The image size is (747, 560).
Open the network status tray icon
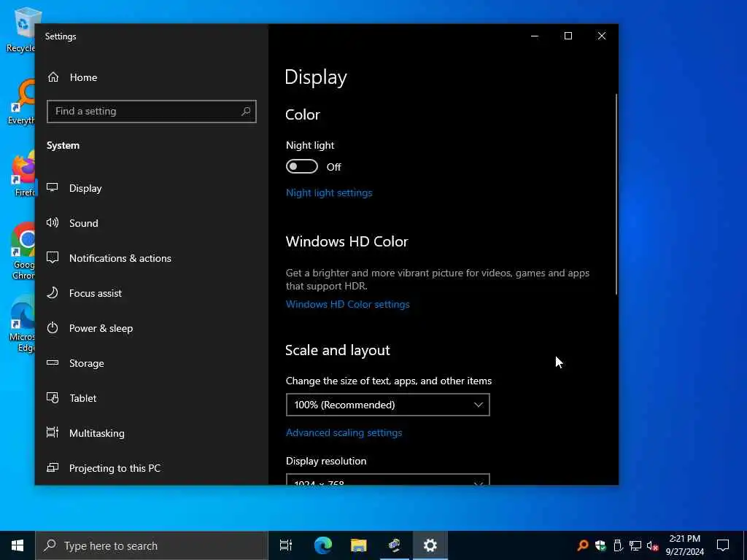[x=635, y=545]
